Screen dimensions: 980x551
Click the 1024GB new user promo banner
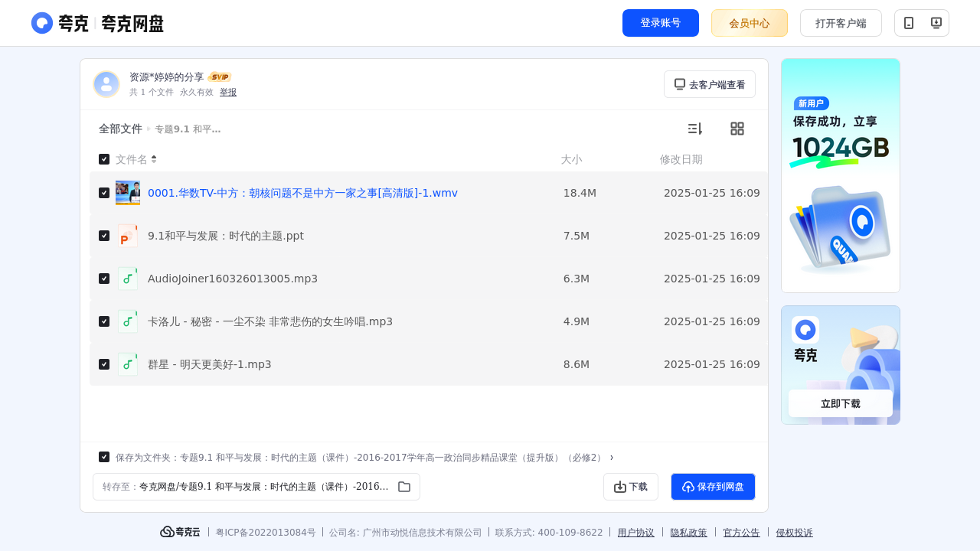pos(841,175)
